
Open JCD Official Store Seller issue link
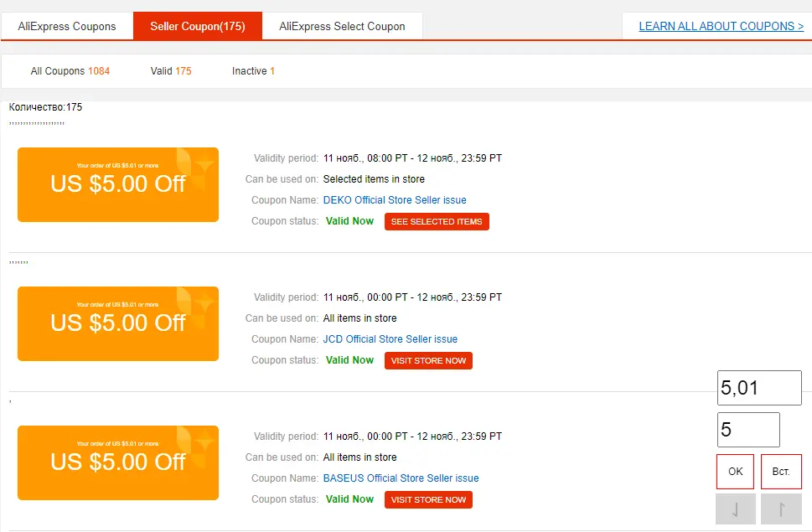point(390,339)
